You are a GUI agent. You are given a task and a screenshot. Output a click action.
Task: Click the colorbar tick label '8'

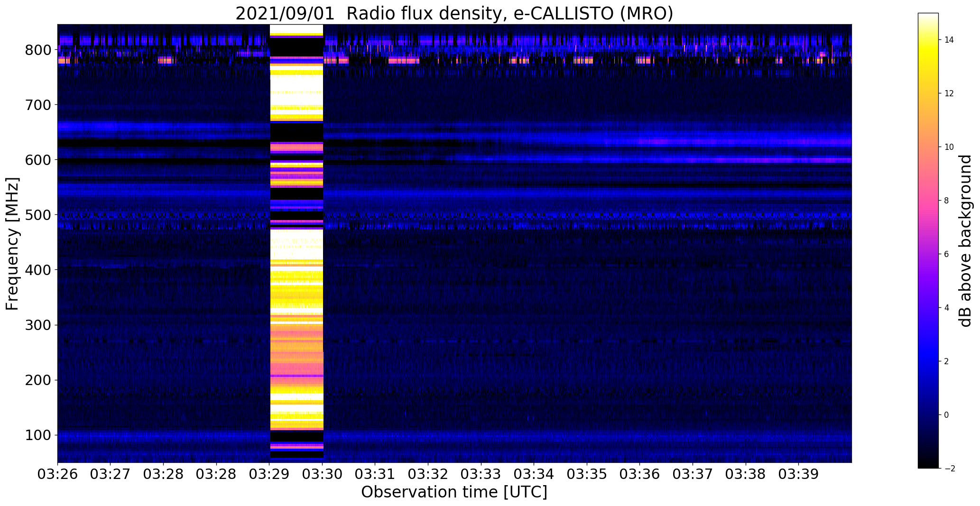coord(947,201)
